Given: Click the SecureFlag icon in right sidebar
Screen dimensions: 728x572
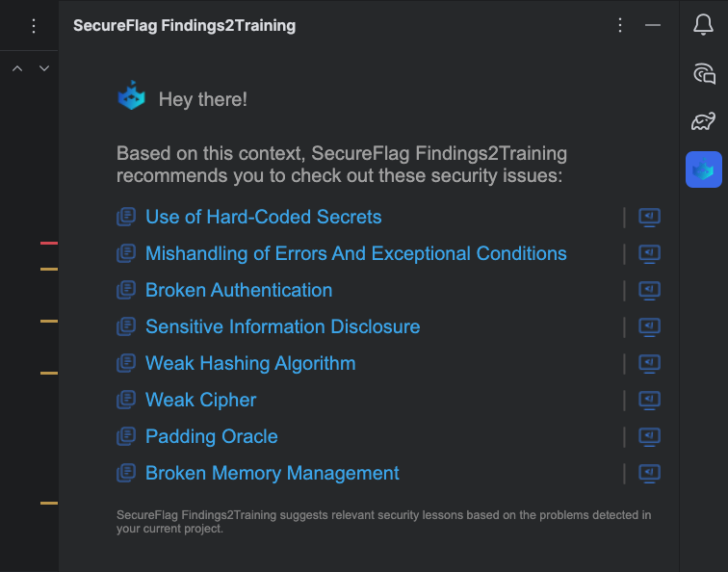Looking at the screenshot, I should click(703, 169).
